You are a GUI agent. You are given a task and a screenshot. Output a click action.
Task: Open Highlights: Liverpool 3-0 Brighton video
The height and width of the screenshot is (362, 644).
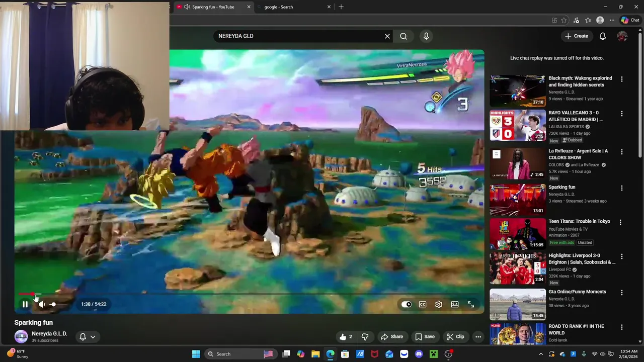point(582,259)
